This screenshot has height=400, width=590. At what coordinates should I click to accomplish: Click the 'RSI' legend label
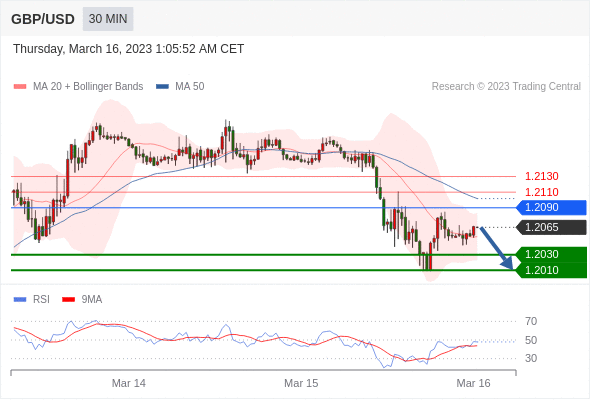[x=41, y=300]
